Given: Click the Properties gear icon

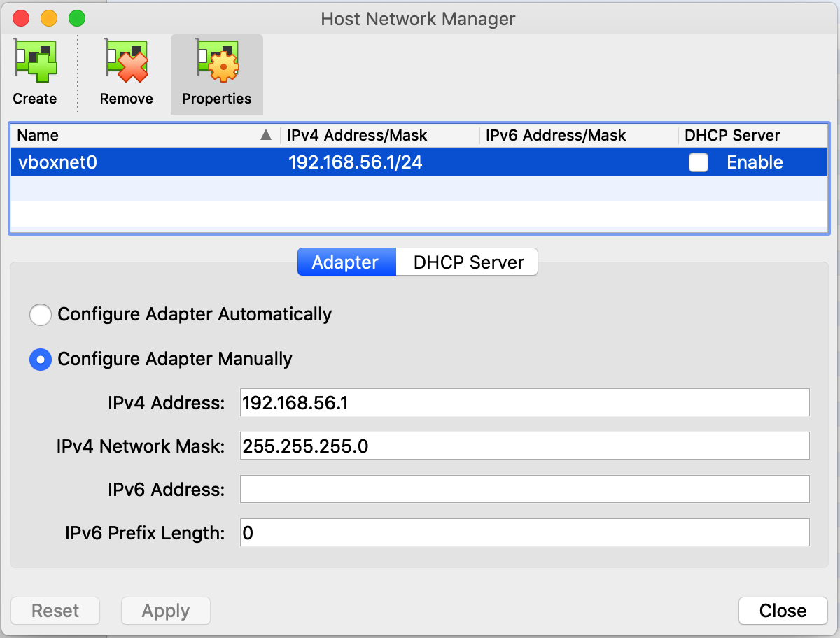Looking at the screenshot, I should [x=216, y=63].
